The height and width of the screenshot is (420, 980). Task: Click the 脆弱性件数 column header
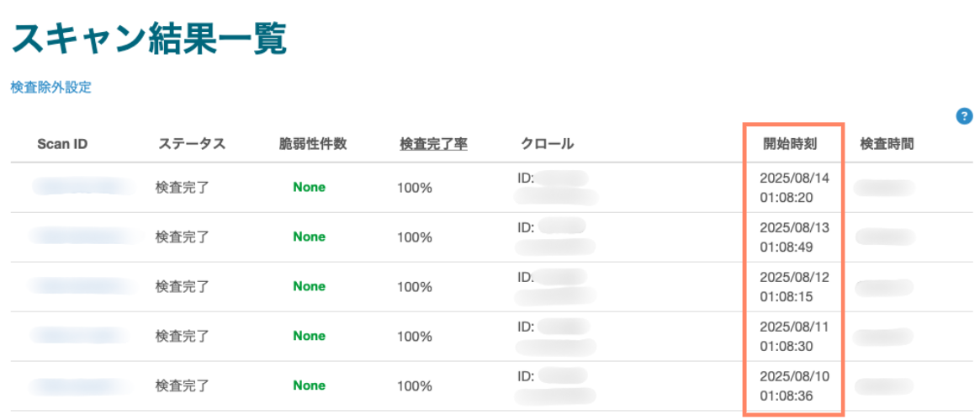[313, 144]
